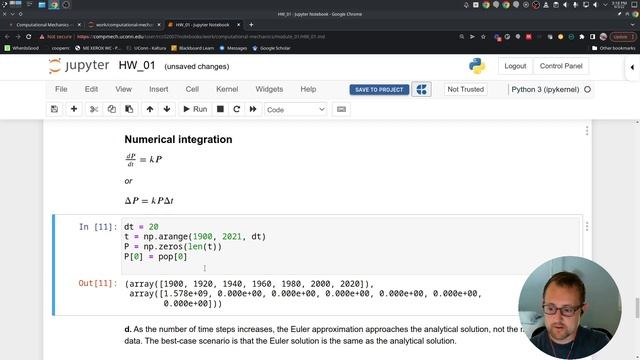Open the Google Scholar bookmark

coord(271,48)
